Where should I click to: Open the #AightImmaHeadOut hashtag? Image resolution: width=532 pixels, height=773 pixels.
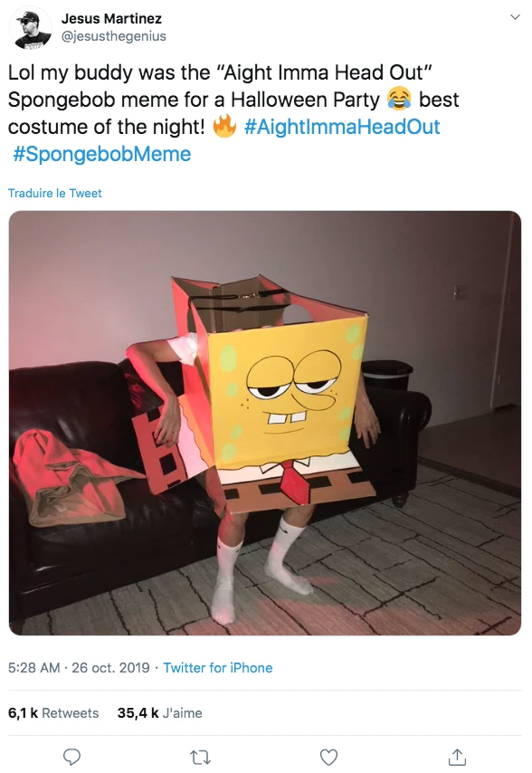tap(342, 127)
